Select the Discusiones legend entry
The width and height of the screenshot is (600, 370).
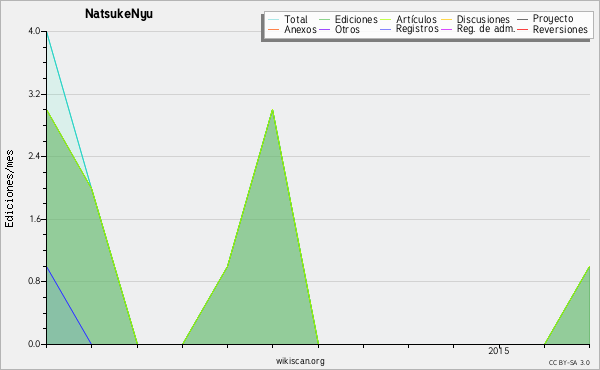[475, 19]
